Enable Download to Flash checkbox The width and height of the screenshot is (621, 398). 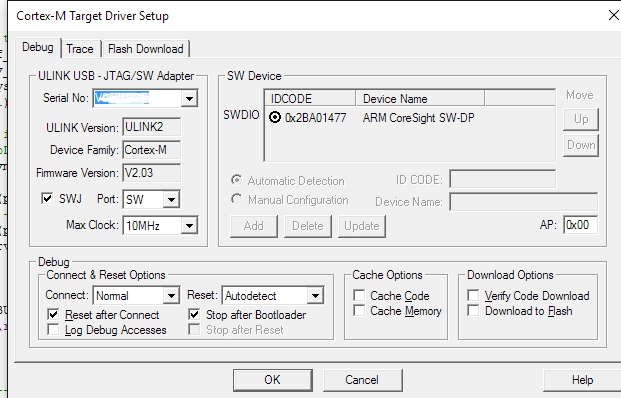pyautogui.click(x=473, y=310)
